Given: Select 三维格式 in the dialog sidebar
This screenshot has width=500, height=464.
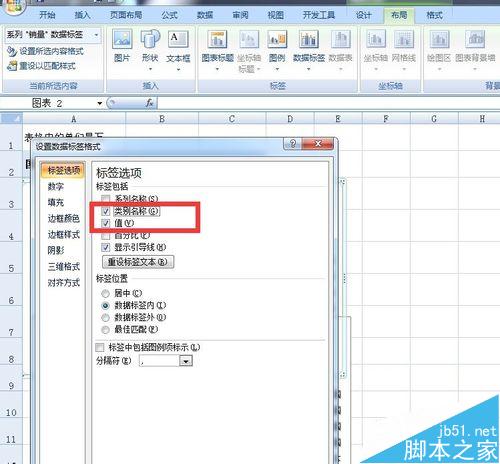Looking at the screenshot, I should click(64, 267).
